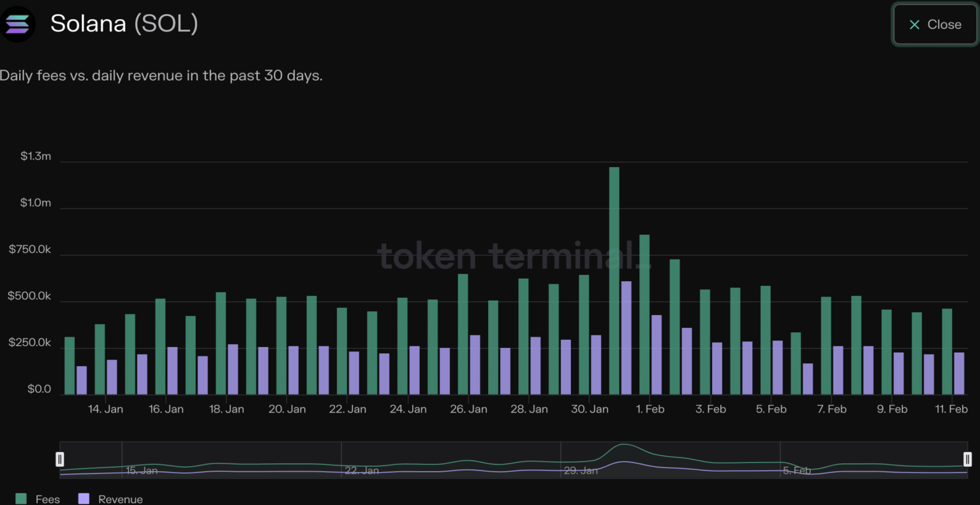Click the tallest purple Revenue bar

pyautogui.click(x=626, y=337)
